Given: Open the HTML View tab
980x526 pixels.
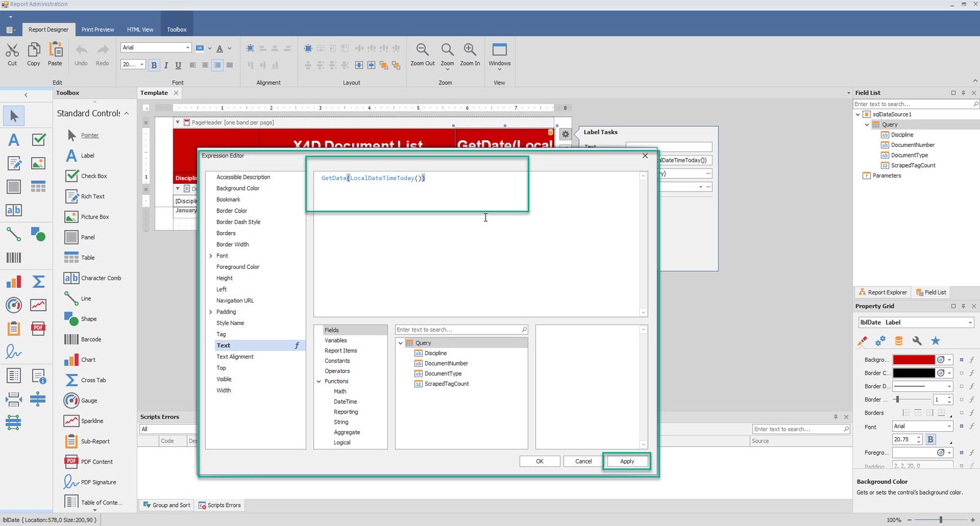Looking at the screenshot, I should click(x=140, y=29).
